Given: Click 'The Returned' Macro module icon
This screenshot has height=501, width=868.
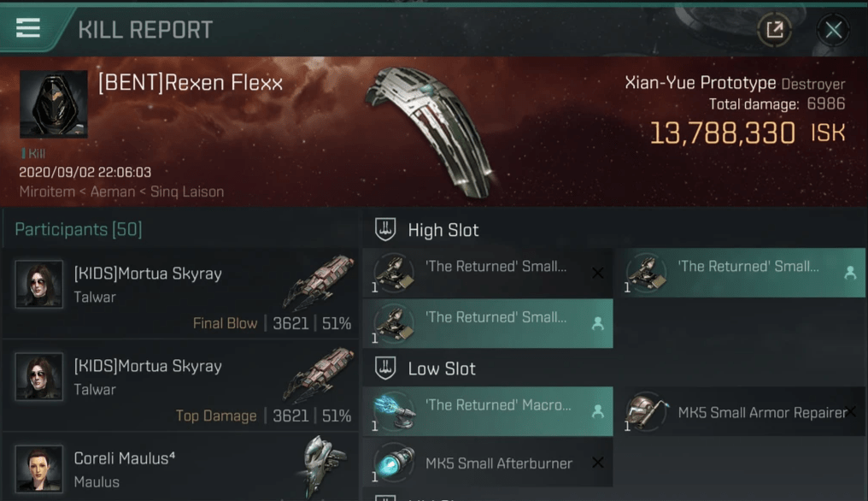Looking at the screenshot, I should pos(394,412).
